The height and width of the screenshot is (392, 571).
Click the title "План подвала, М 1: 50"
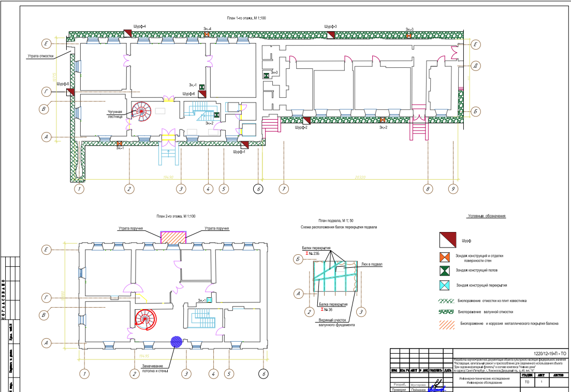[336, 221]
